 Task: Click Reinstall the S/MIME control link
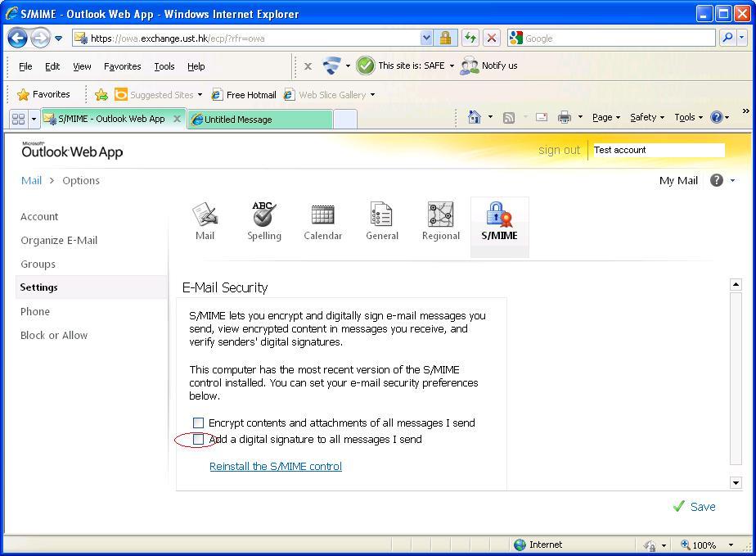click(x=276, y=466)
